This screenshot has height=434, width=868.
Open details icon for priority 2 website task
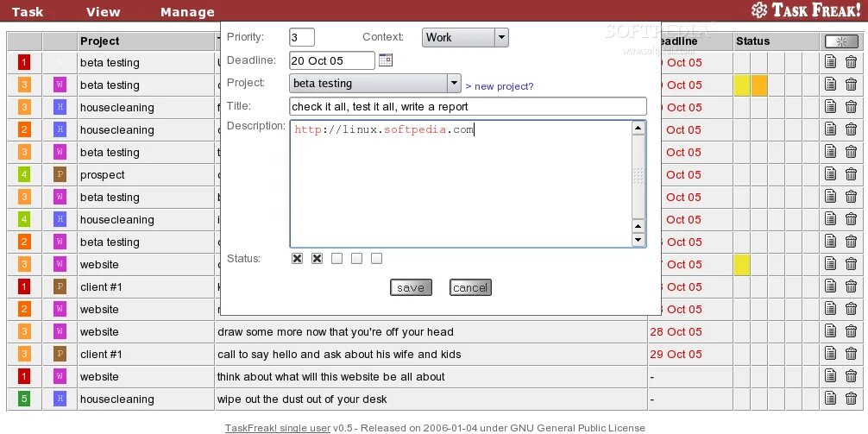point(830,309)
